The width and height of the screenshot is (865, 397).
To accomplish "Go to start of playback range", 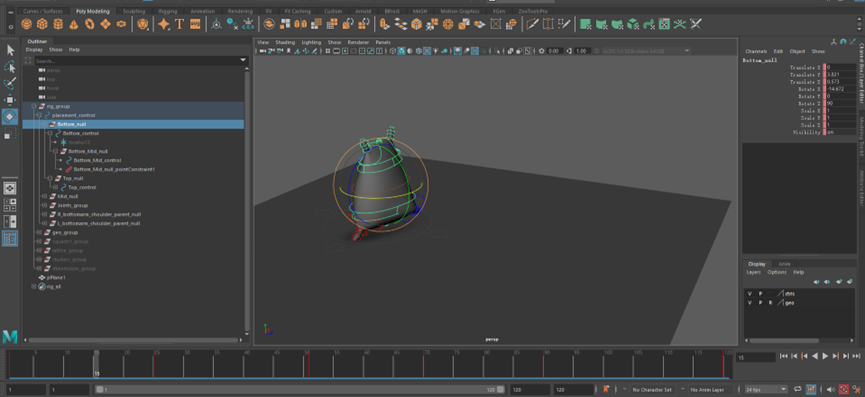I will coord(783,356).
